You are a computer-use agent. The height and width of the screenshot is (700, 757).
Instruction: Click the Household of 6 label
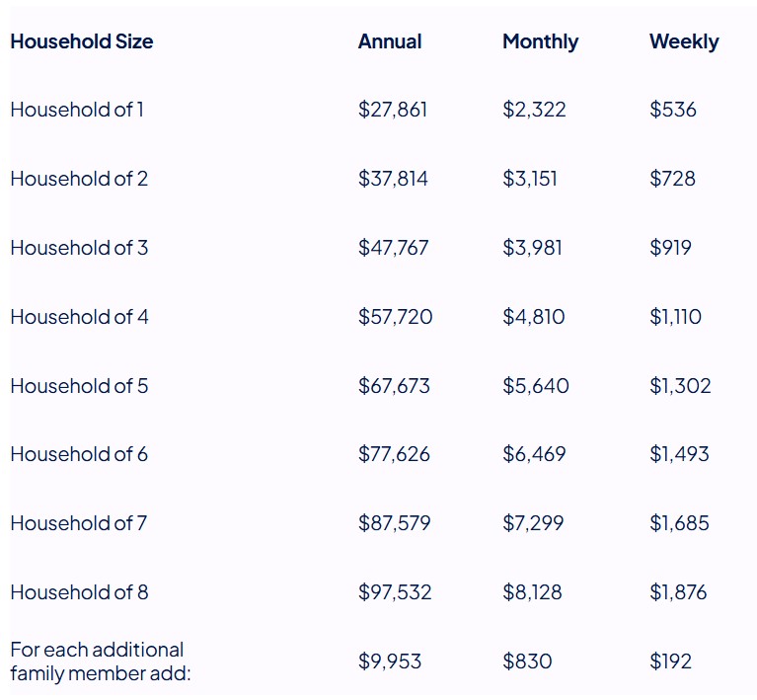(x=79, y=454)
